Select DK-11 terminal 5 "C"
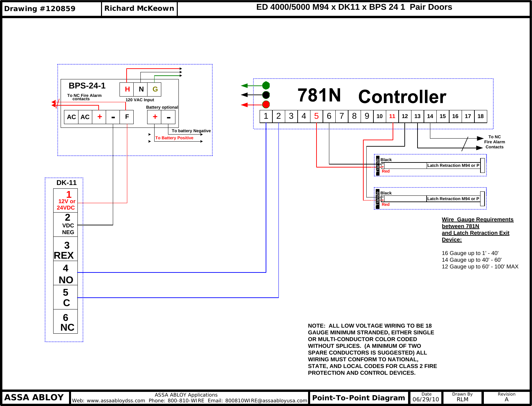 (x=66, y=297)
